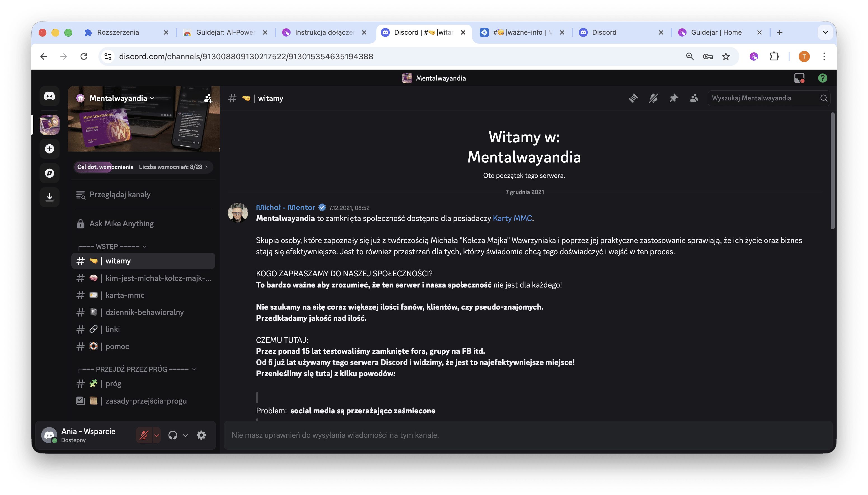Click the address bar URL
The height and width of the screenshot is (495, 868).
246,56
